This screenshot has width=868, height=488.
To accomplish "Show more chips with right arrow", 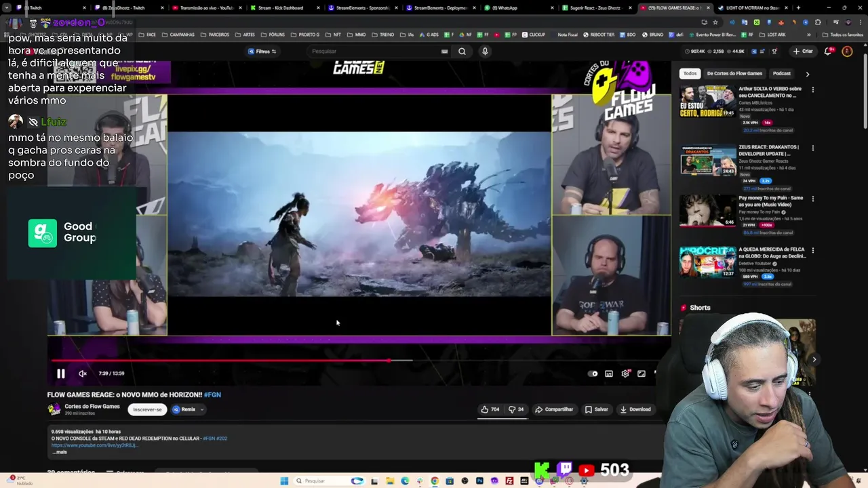I will point(807,74).
